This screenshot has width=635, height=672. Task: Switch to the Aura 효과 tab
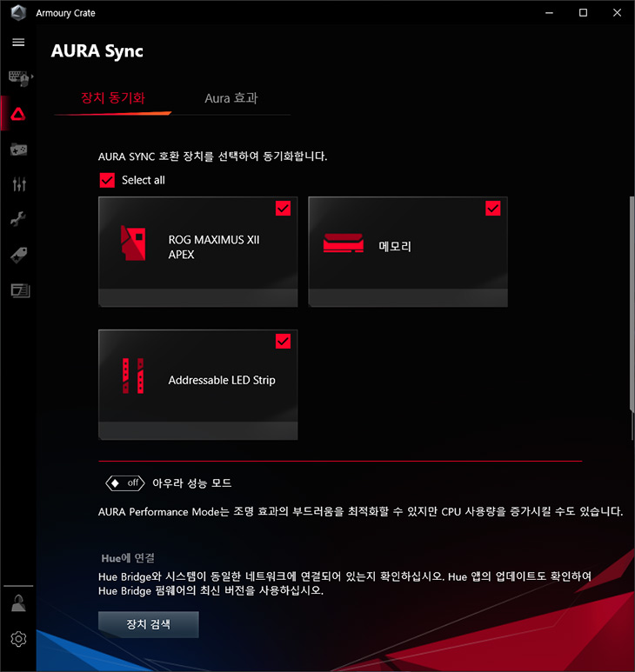pyautogui.click(x=231, y=98)
